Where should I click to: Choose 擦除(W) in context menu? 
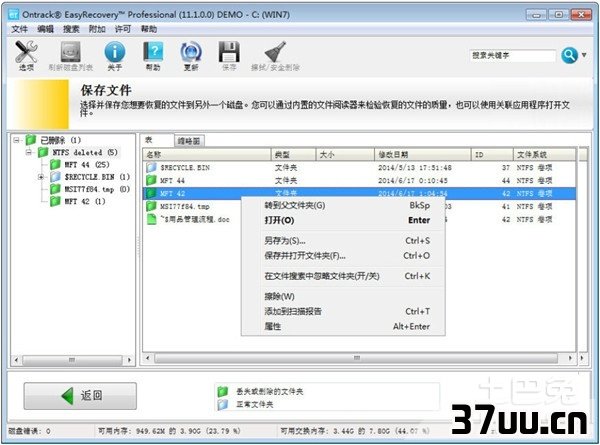(343, 297)
